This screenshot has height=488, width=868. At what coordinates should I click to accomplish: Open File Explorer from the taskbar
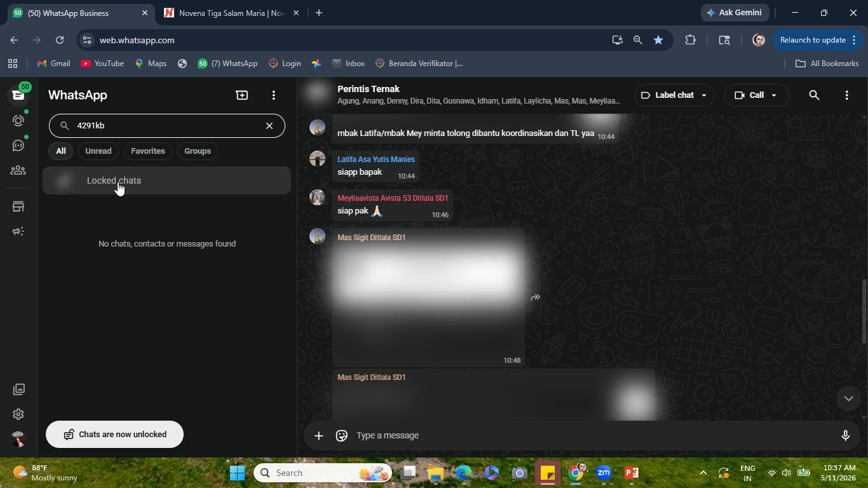pyautogui.click(x=435, y=473)
